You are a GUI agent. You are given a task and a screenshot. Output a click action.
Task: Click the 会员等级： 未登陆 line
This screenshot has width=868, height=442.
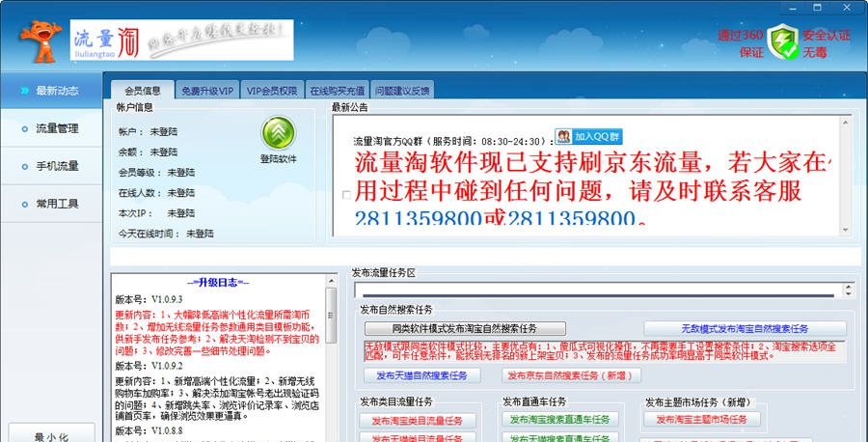(x=156, y=172)
